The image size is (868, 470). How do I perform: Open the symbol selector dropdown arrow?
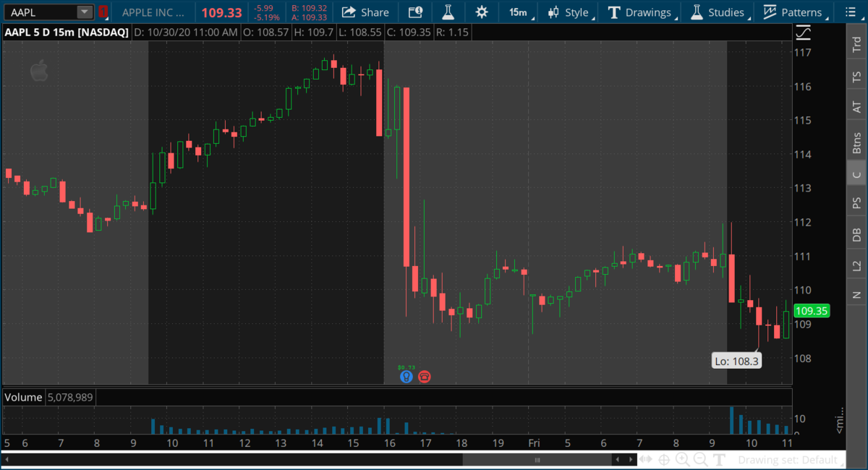pos(85,12)
